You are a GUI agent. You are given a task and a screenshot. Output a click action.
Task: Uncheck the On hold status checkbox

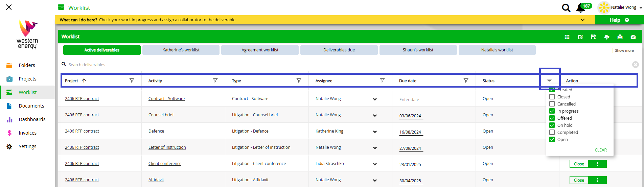coord(552,125)
